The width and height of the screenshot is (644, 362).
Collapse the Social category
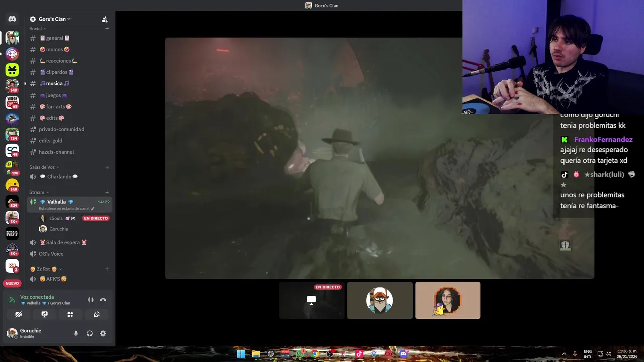click(38, 29)
